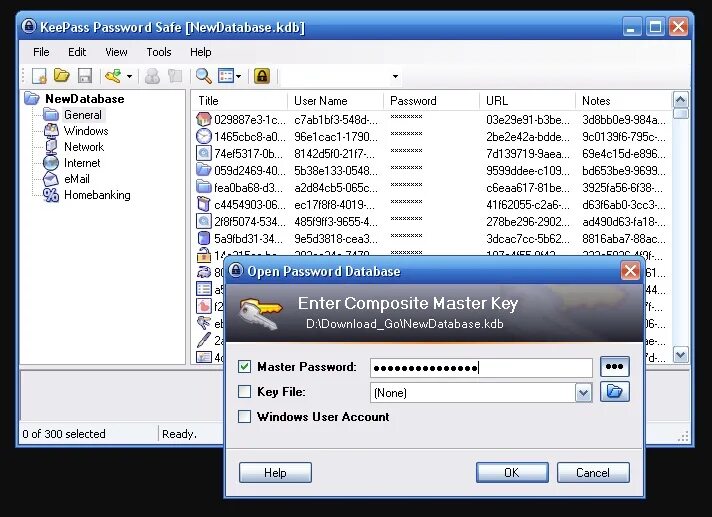Select notes cell 3d8bb0e9-984a...
The width and height of the screenshot is (712, 517).
point(624,120)
